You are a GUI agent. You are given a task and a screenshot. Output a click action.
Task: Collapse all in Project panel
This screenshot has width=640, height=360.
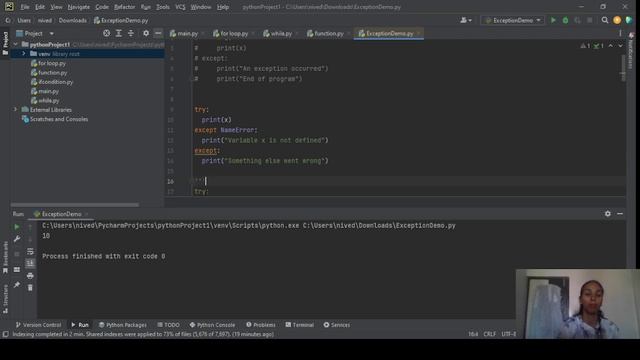[131, 33]
